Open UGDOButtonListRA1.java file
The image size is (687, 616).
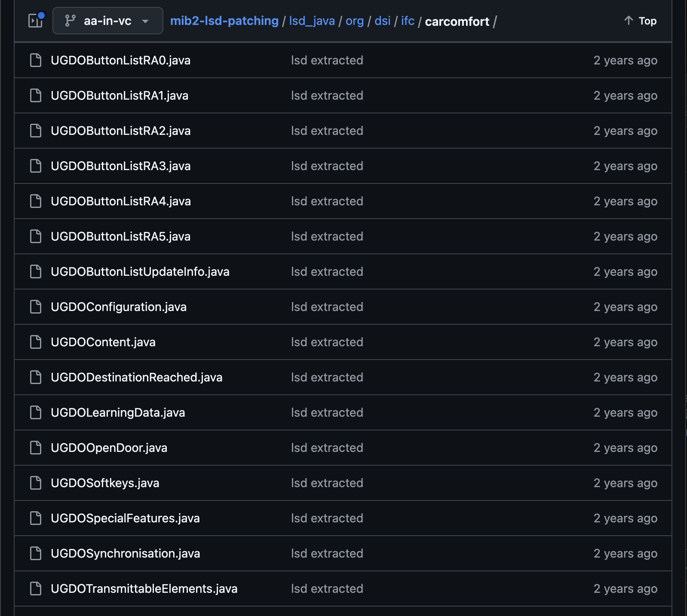click(x=120, y=95)
